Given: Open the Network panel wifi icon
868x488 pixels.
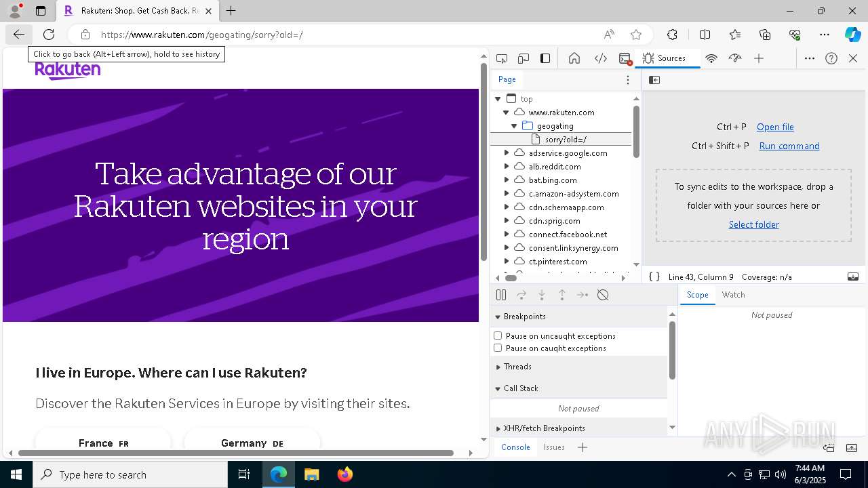Looking at the screenshot, I should coord(711,58).
